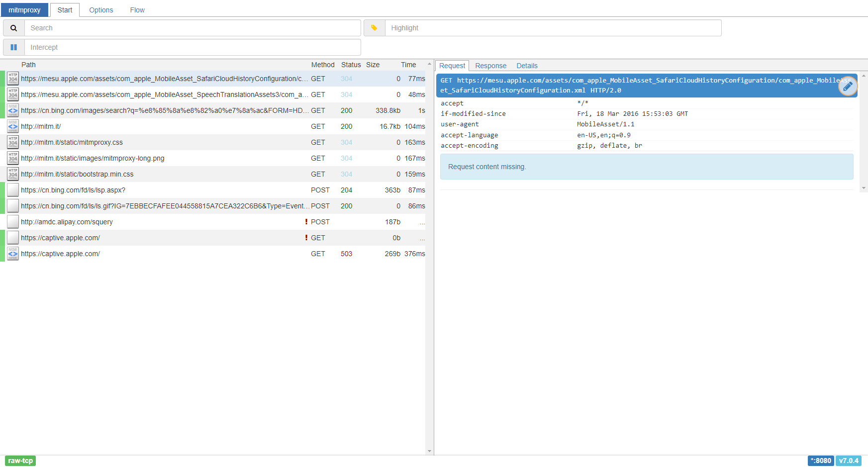Image resolution: width=868 pixels, height=467 pixels.
Task: Open the Details tab in detail pane
Action: pos(527,66)
